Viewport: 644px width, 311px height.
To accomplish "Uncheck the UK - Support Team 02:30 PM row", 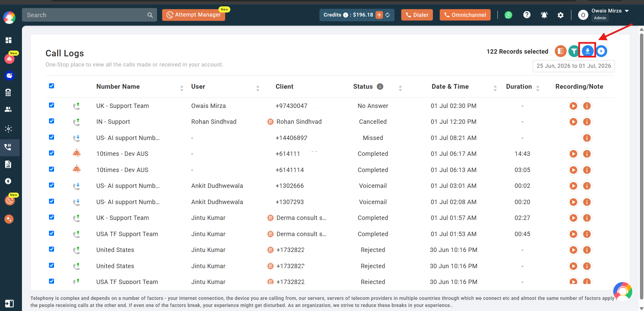I will pyautogui.click(x=51, y=105).
